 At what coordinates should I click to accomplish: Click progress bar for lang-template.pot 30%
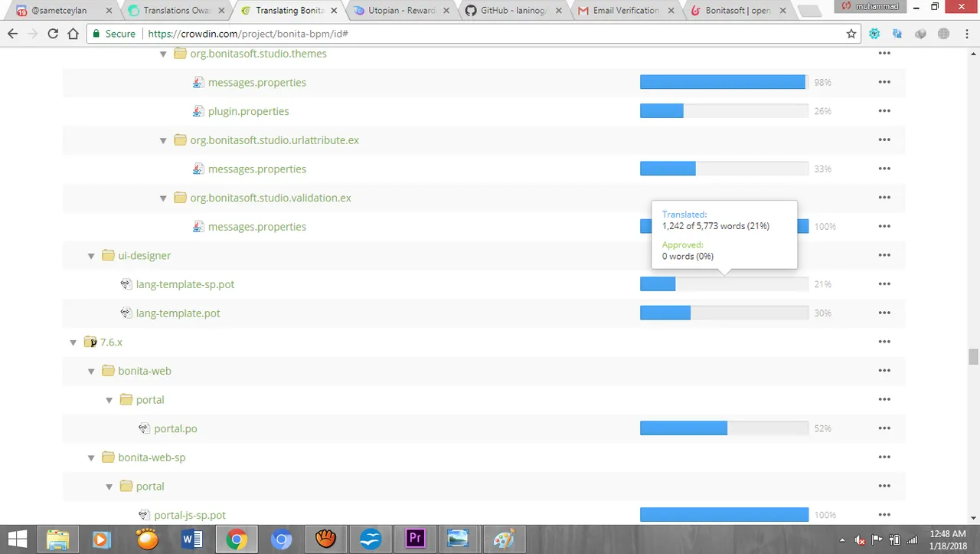(x=724, y=313)
